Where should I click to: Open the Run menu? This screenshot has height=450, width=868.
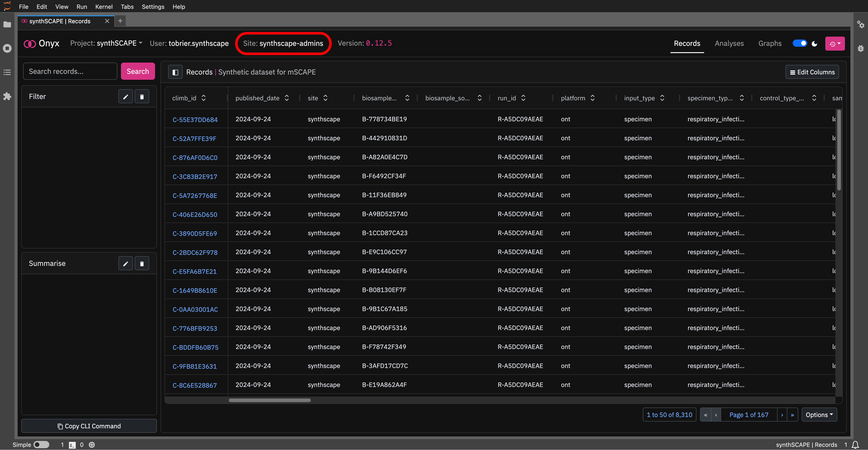(82, 6)
